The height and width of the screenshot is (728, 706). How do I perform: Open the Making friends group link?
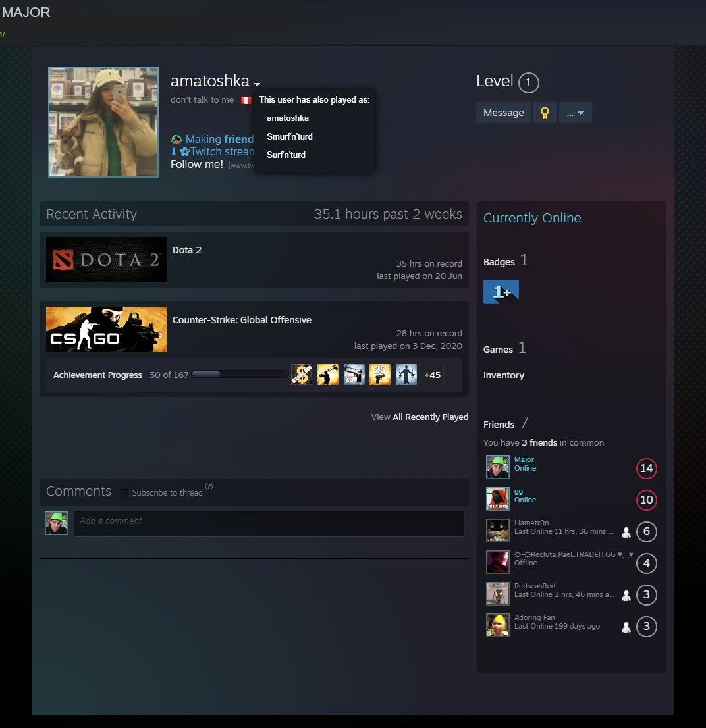(x=219, y=139)
